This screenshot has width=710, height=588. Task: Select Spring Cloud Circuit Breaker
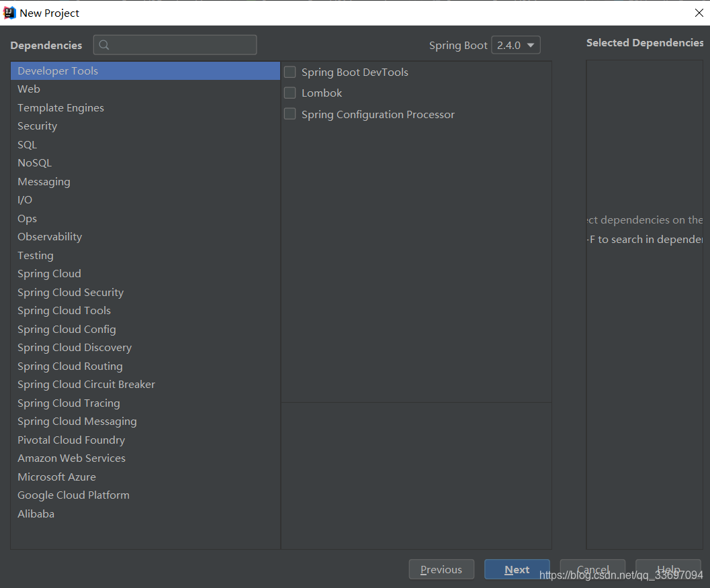pos(145,385)
